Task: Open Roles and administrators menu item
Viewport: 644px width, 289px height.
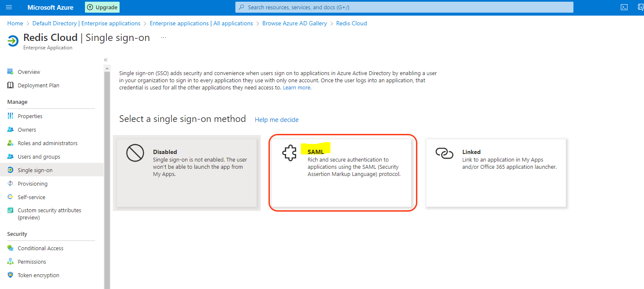Action: [x=47, y=143]
